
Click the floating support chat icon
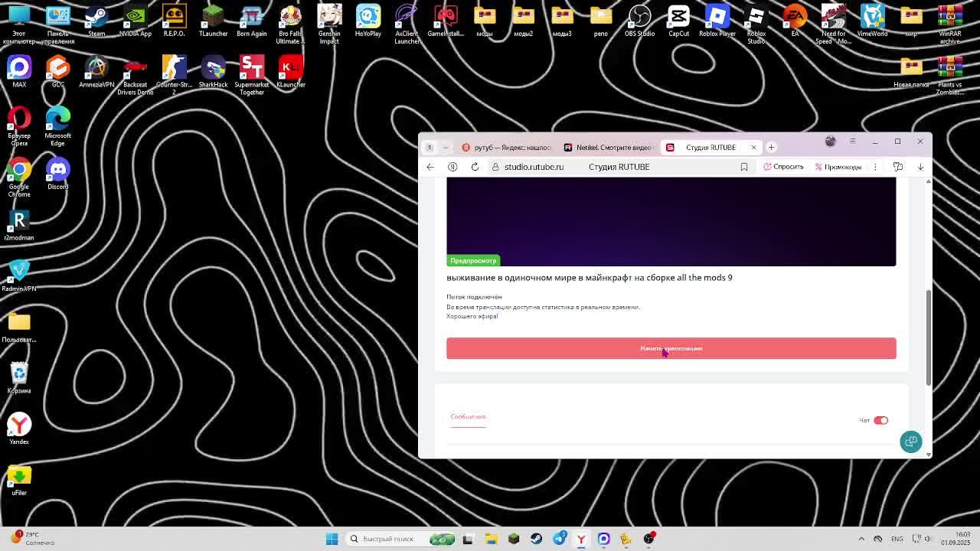(x=910, y=442)
